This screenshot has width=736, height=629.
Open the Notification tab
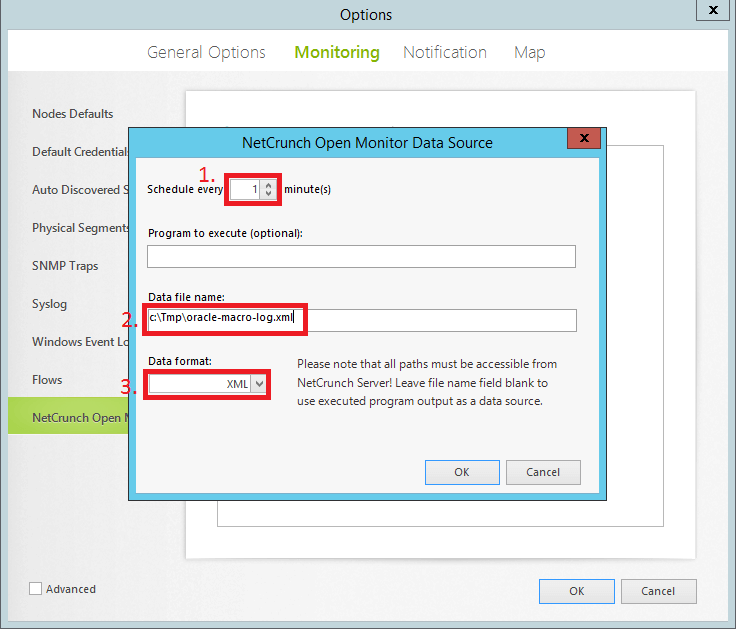click(x=445, y=52)
